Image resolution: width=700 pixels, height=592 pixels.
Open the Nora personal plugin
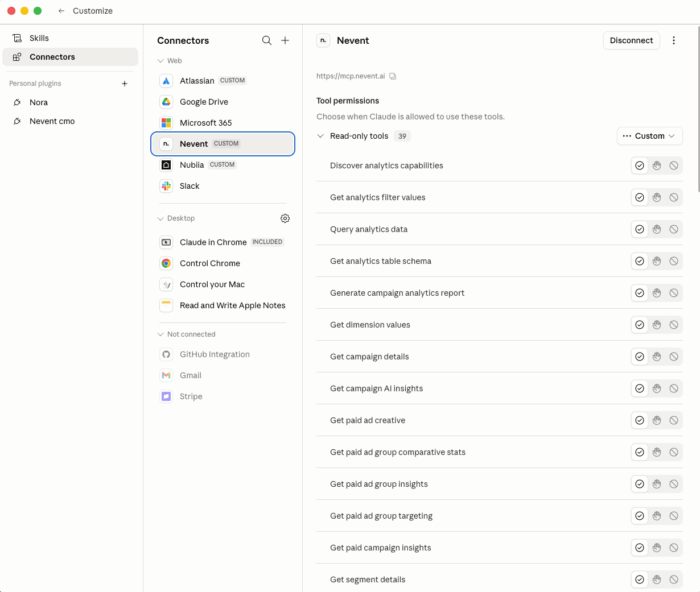click(71, 102)
